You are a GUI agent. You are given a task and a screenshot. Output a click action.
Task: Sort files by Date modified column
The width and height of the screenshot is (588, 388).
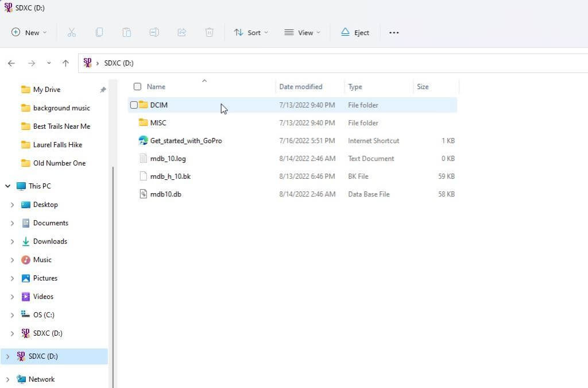click(x=300, y=87)
